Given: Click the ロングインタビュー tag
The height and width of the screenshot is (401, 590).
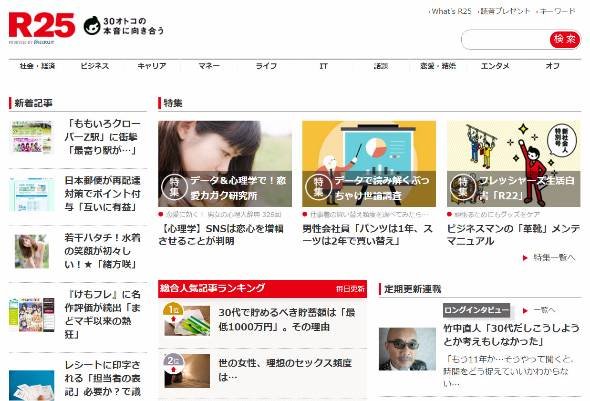Looking at the screenshot, I should 476,310.
